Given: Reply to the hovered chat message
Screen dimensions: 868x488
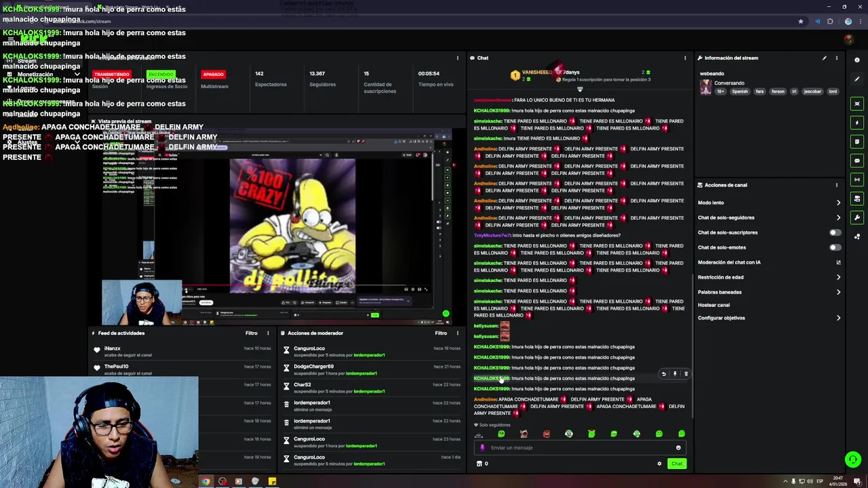Looking at the screenshot, I should point(664,374).
